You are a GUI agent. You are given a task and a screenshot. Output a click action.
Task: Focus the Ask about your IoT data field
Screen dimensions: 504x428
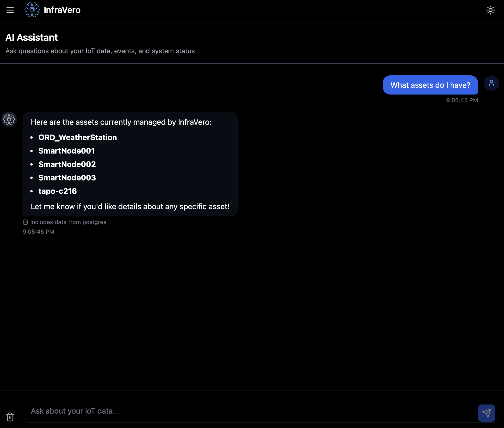pos(219,410)
